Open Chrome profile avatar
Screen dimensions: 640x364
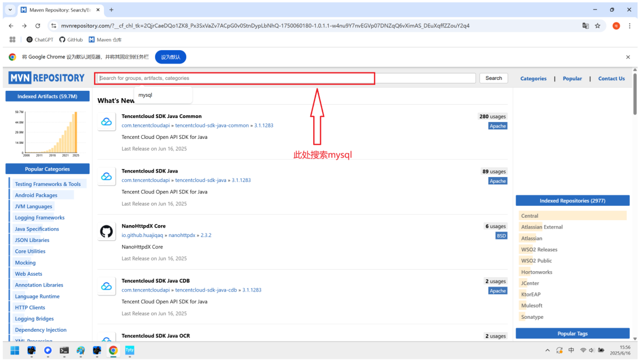(616, 26)
